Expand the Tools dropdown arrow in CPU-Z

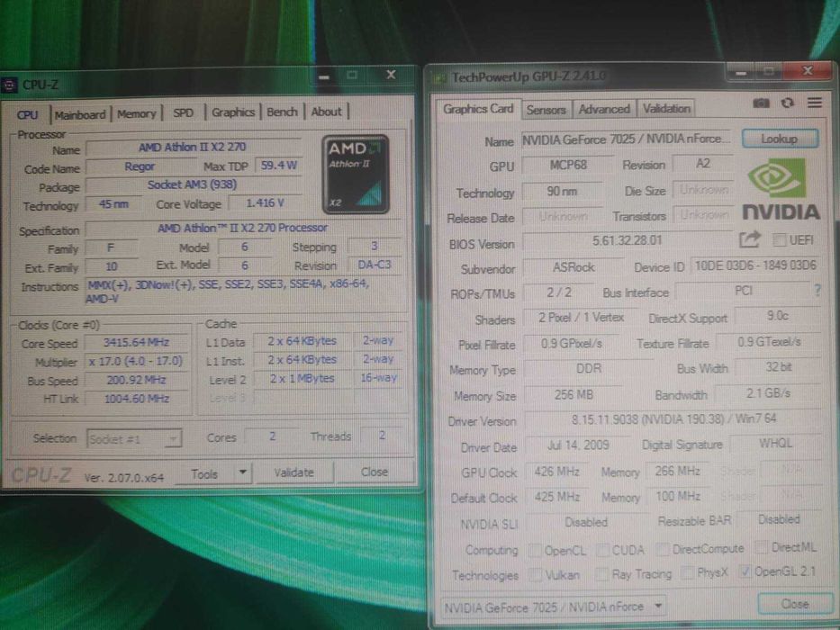pos(243,472)
